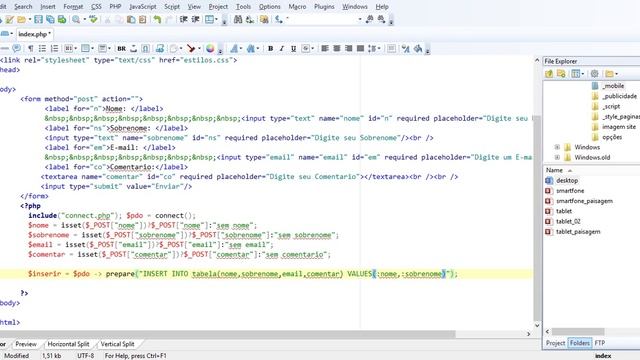The image size is (640, 360).
Task: Switch to the Project panel tab
Action: [556, 343]
